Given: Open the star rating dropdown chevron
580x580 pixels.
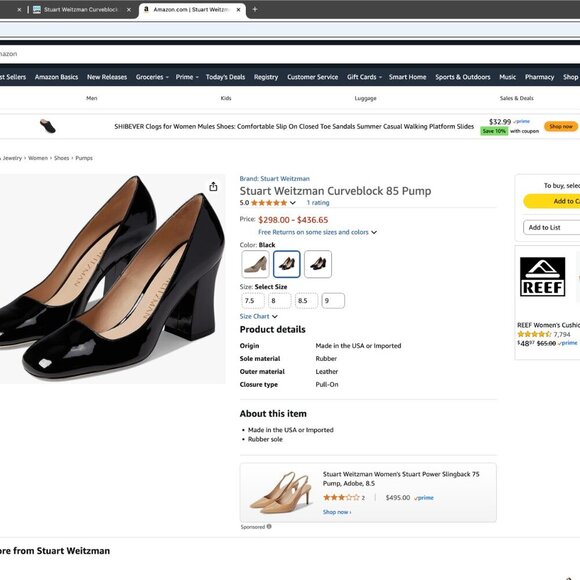Looking at the screenshot, I should point(293,203).
